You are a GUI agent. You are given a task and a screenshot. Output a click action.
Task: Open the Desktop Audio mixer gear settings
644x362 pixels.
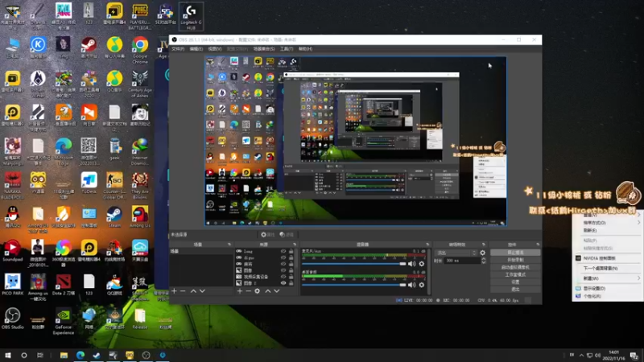coord(421,285)
